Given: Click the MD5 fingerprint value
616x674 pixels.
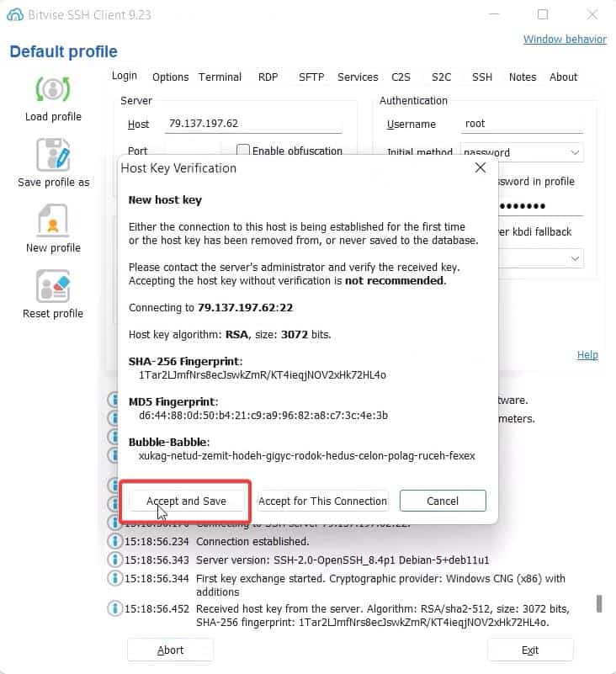Looking at the screenshot, I should [x=263, y=415].
